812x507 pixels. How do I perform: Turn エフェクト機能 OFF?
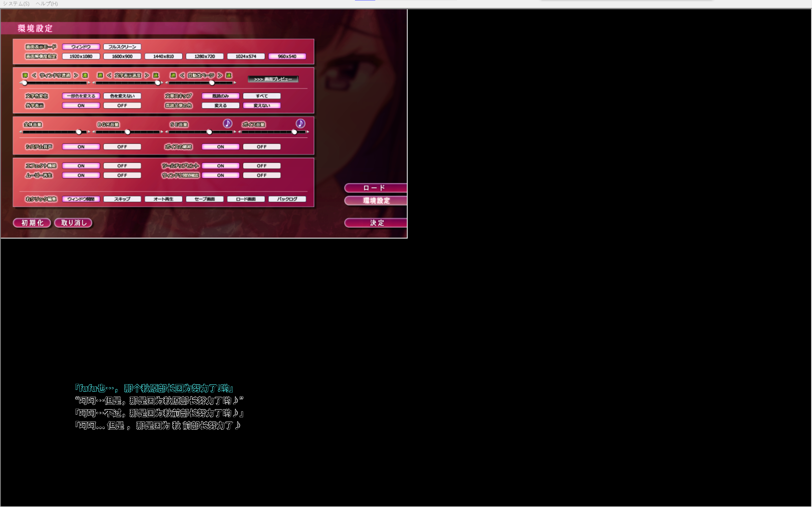coord(122,166)
